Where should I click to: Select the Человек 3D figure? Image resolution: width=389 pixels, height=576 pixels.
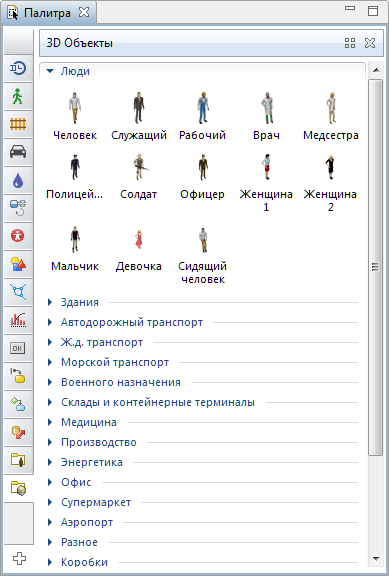coord(75,116)
